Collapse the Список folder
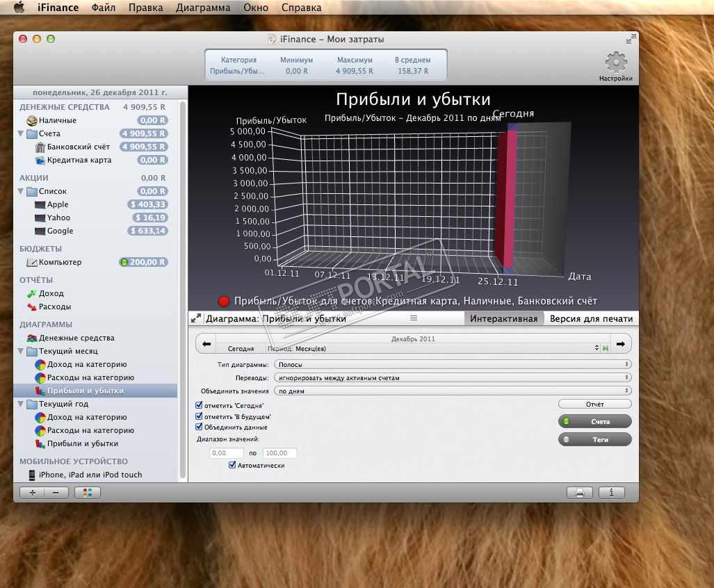The image size is (714, 588). (x=20, y=192)
